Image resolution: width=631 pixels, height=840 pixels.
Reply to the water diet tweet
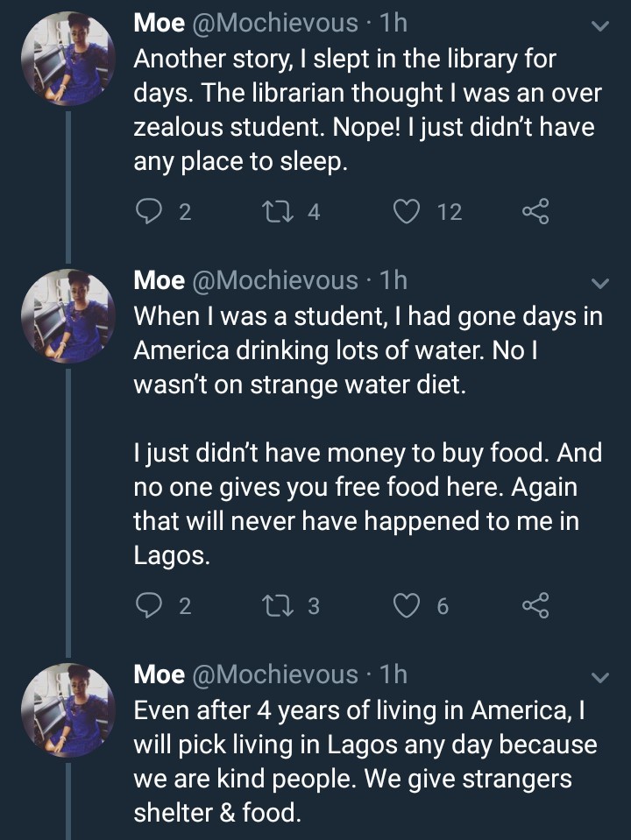(150, 605)
